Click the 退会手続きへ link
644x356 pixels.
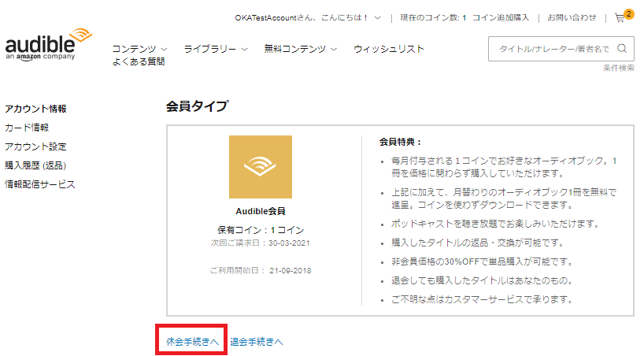[x=257, y=342]
